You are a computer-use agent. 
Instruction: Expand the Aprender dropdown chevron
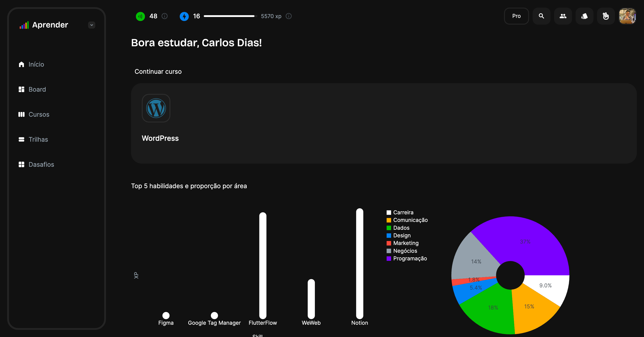pyautogui.click(x=91, y=25)
